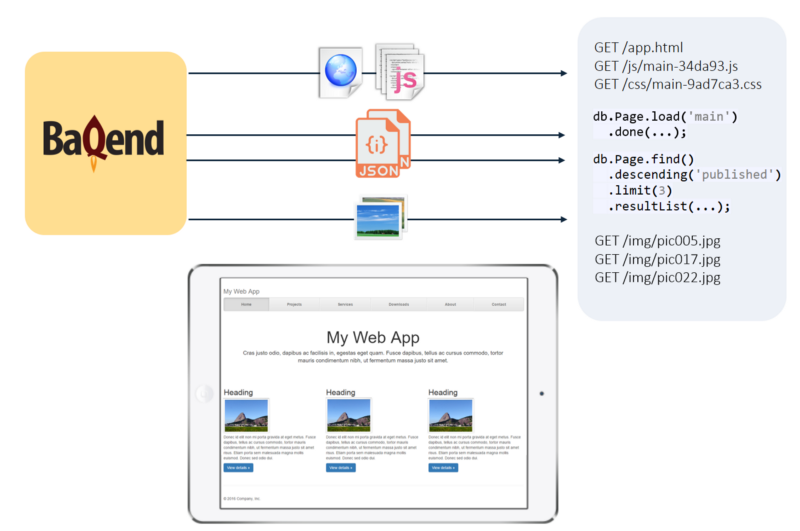The height and width of the screenshot is (531, 800).
Task: Open the middle column mountain thumbnail
Action: (x=348, y=415)
